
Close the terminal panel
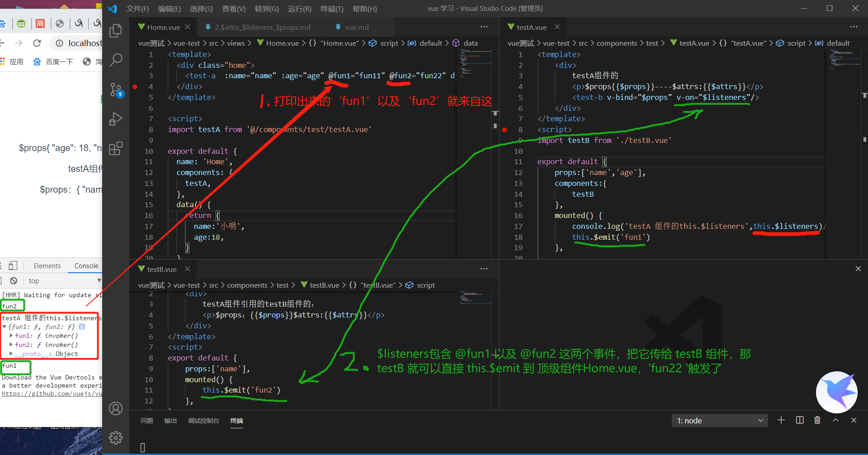click(854, 420)
